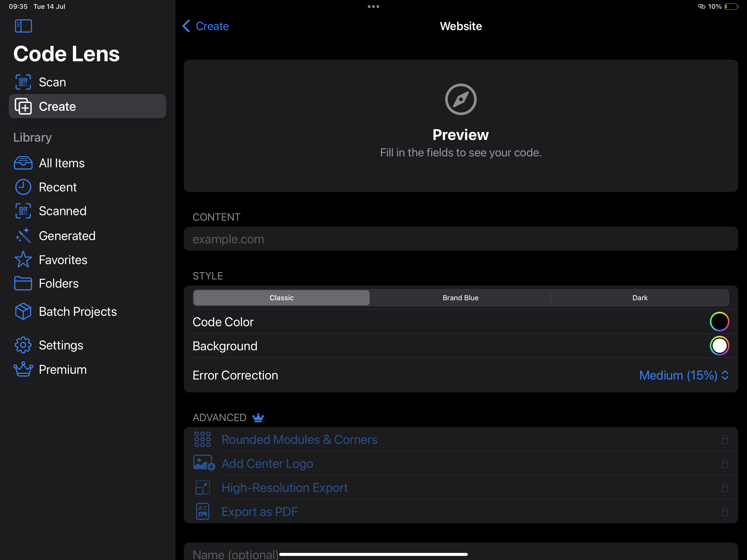Tap the three-dot multitasking indicator
Image resolution: width=747 pixels, height=560 pixels.
click(x=373, y=6)
